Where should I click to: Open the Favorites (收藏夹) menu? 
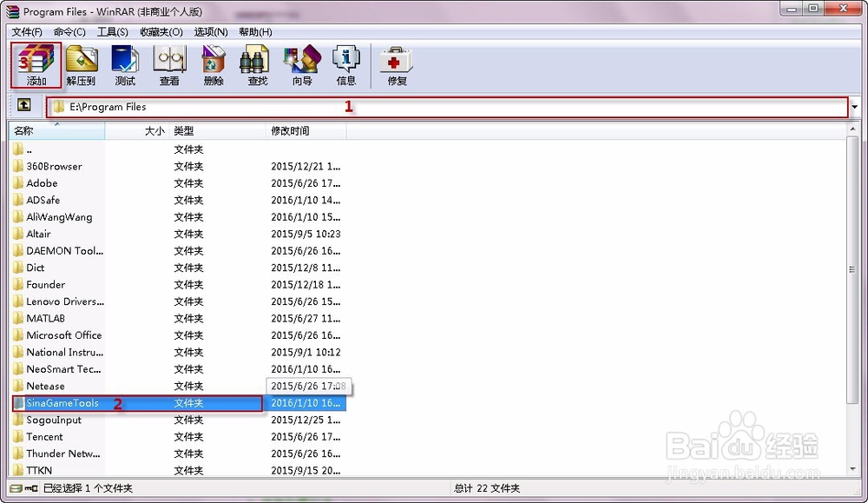point(161,32)
